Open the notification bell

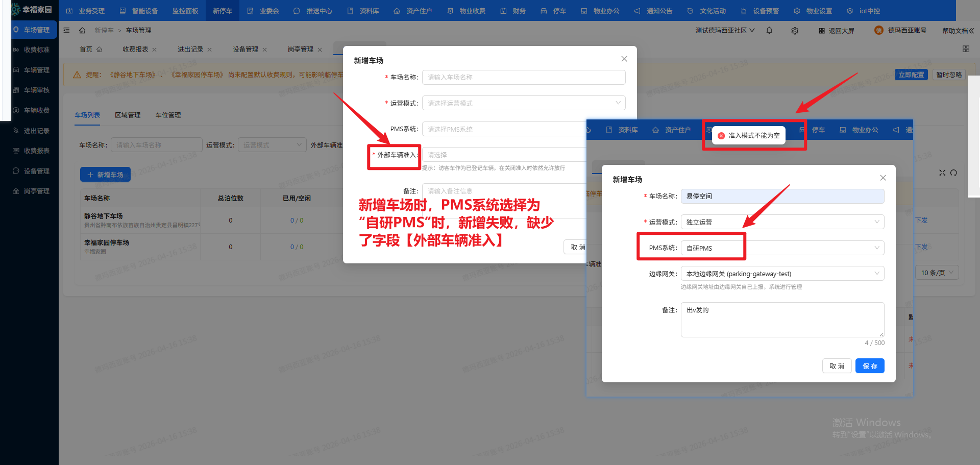click(769, 30)
